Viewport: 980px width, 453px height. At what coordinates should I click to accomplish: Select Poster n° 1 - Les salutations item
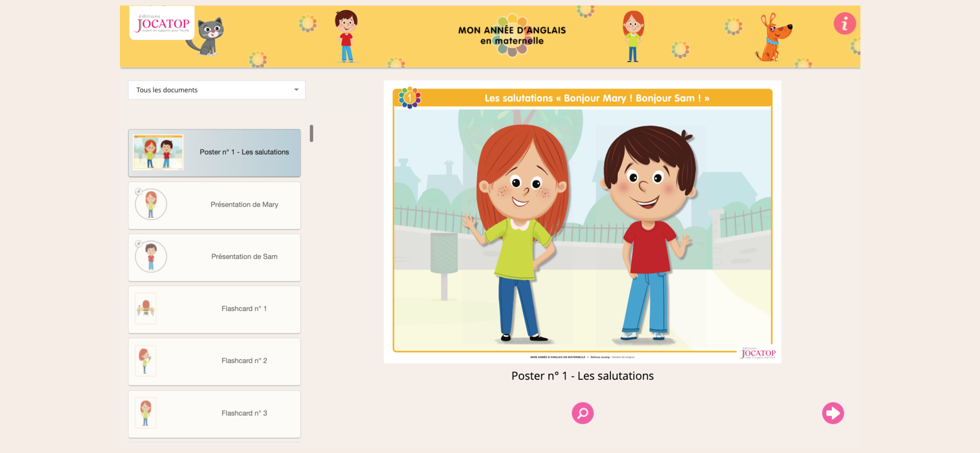tap(244, 152)
